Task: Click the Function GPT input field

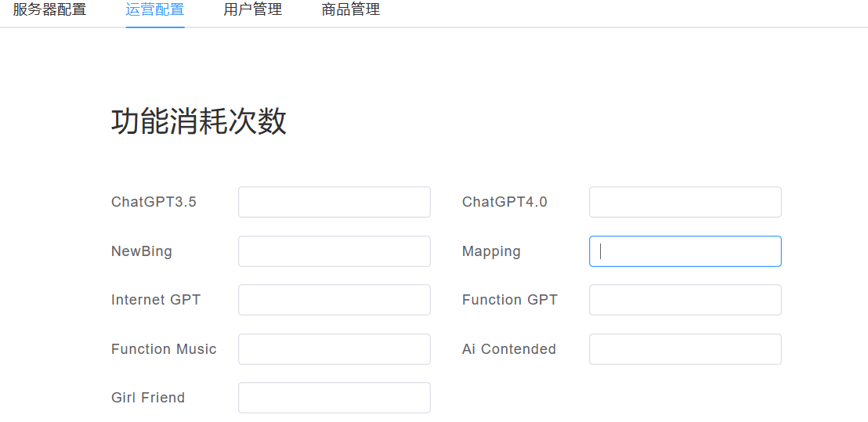Action: (x=685, y=300)
